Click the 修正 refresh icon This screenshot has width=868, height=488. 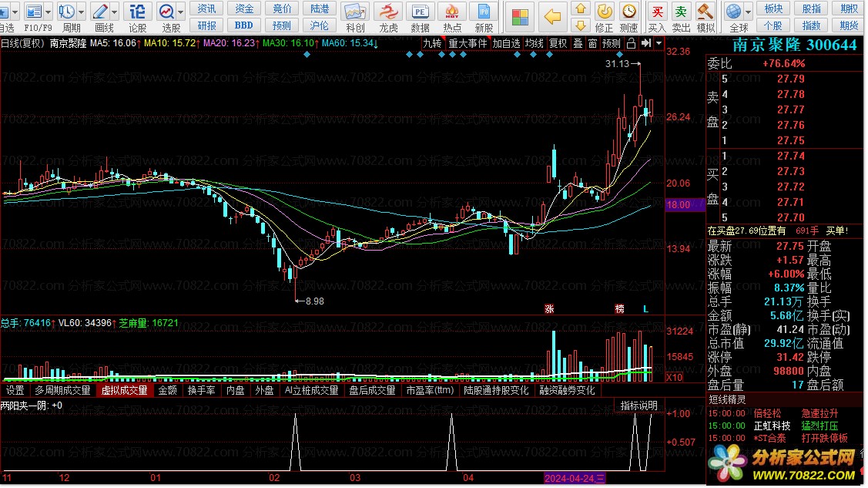pos(605,11)
